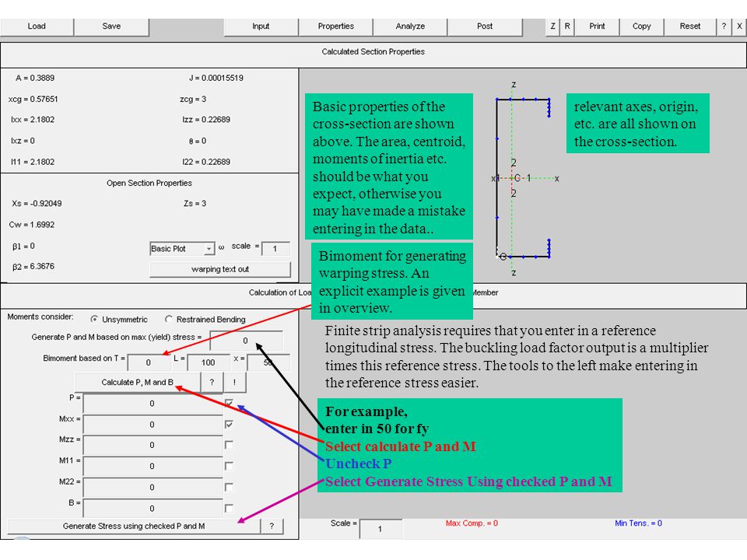Click the max yield stress input field

[x=246, y=341]
